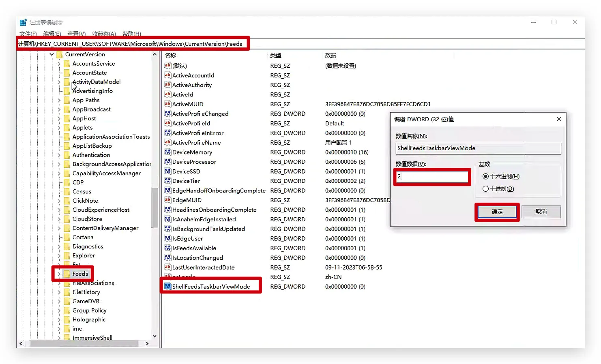This screenshot has height=364, width=601.
Task: Select the ImmersiveShell tree item
Action: (92, 337)
